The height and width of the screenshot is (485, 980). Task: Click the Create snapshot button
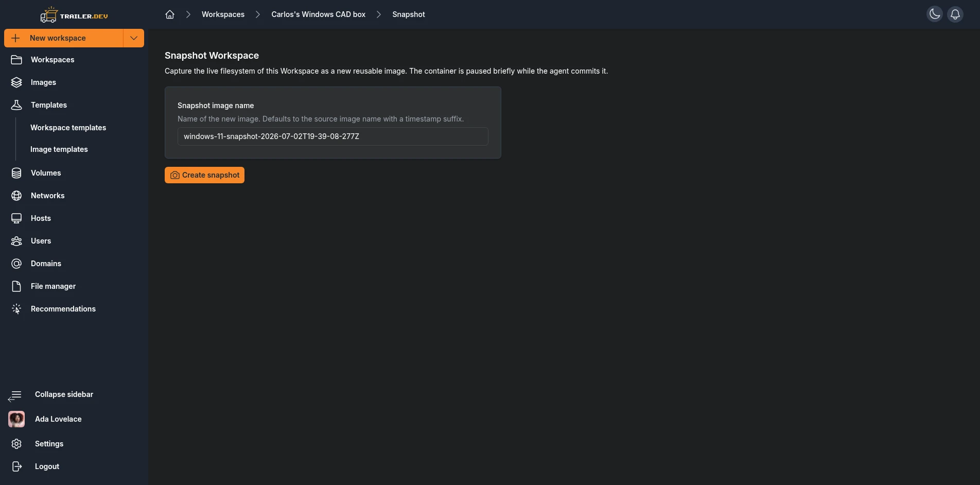pyautogui.click(x=204, y=175)
